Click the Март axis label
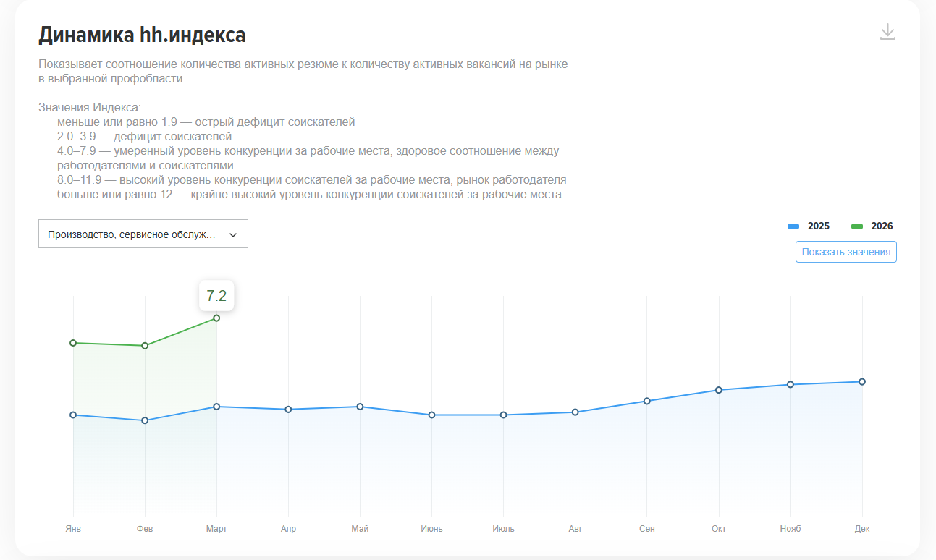 click(x=216, y=529)
